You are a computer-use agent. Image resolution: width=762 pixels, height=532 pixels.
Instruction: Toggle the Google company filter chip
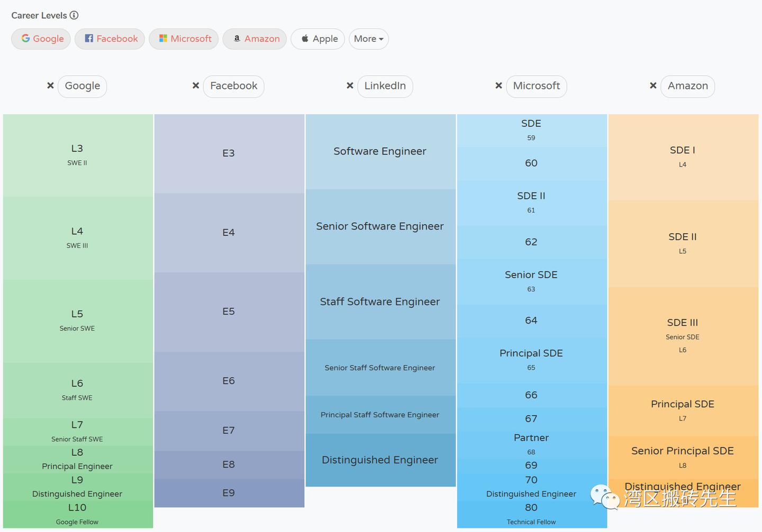tap(41, 39)
